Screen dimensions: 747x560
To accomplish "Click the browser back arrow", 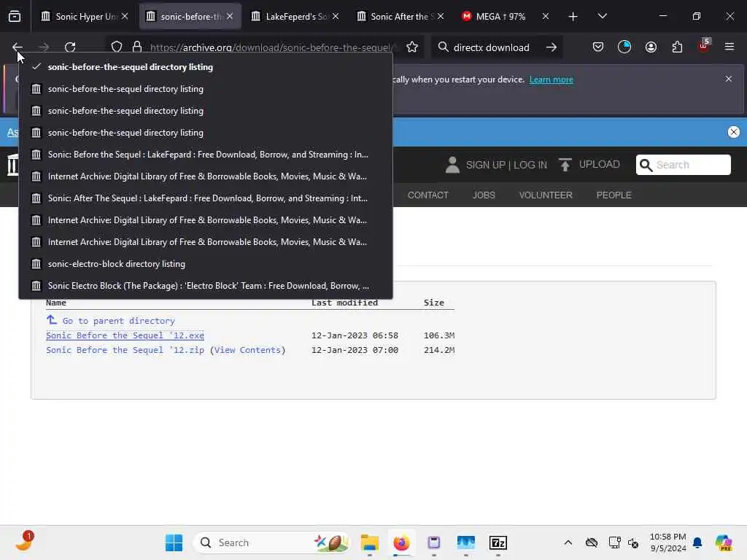I will pyautogui.click(x=18, y=47).
